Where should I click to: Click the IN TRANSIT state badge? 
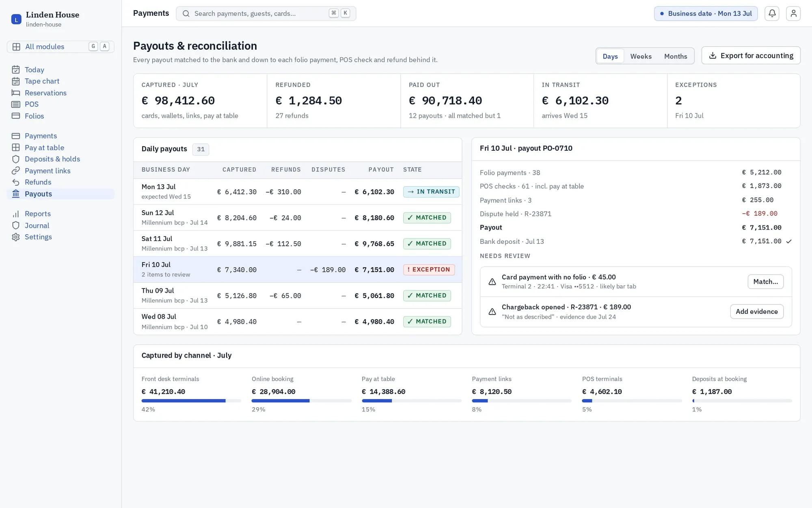[431, 192]
